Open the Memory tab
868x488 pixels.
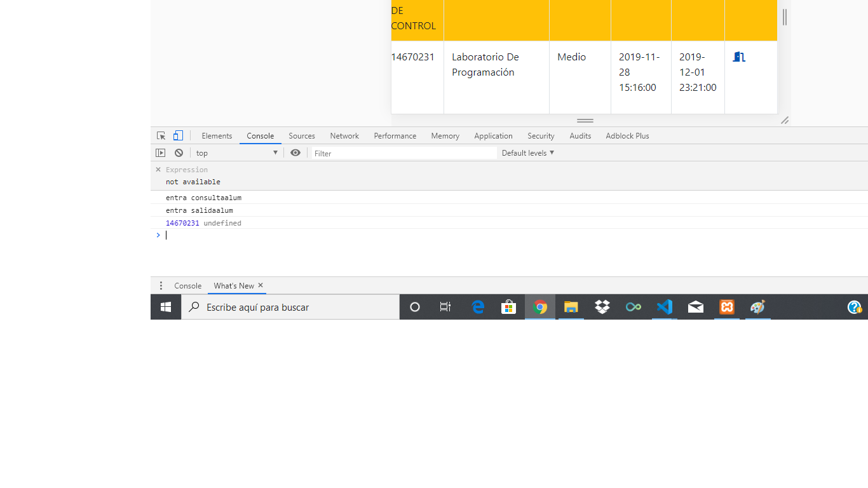(445, 136)
